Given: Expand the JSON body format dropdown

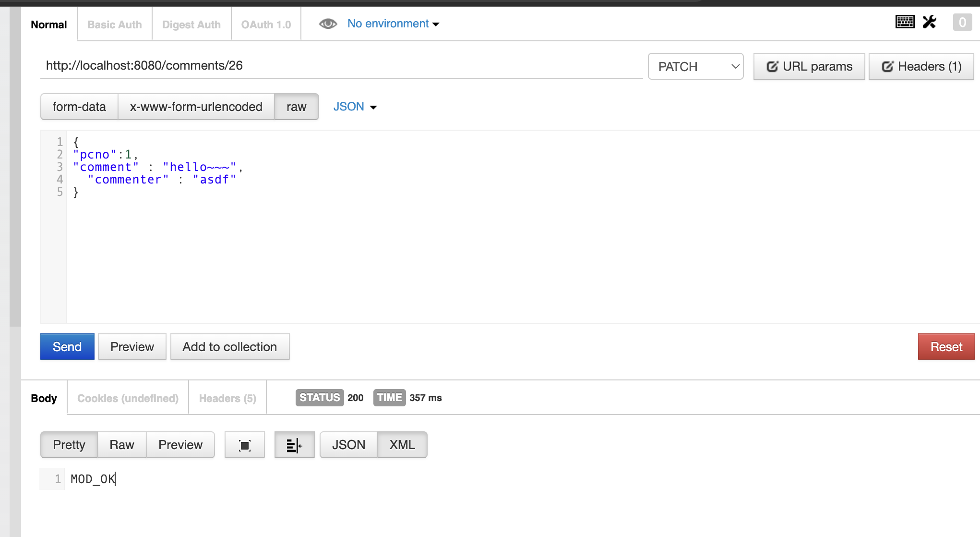Looking at the screenshot, I should pyautogui.click(x=355, y=107).
